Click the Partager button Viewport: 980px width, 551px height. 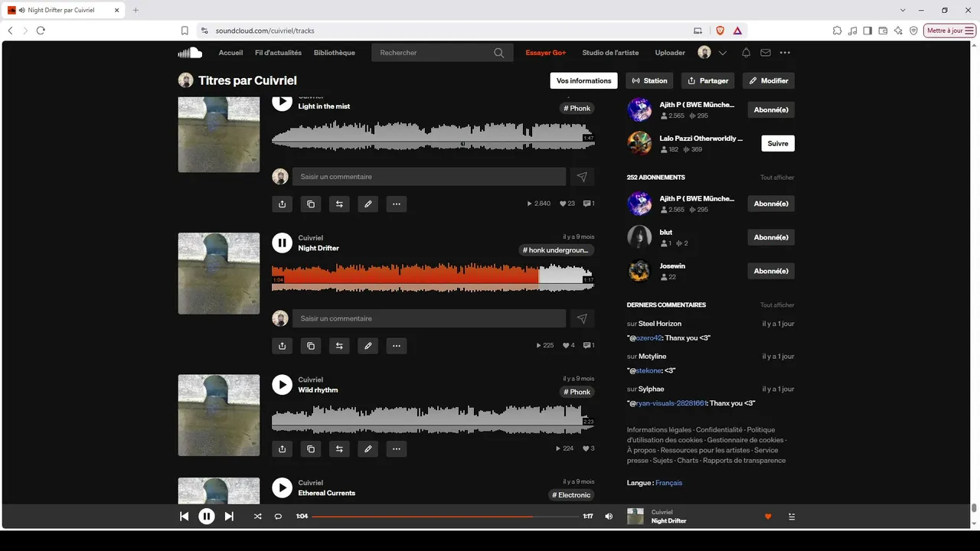[707, 80]
